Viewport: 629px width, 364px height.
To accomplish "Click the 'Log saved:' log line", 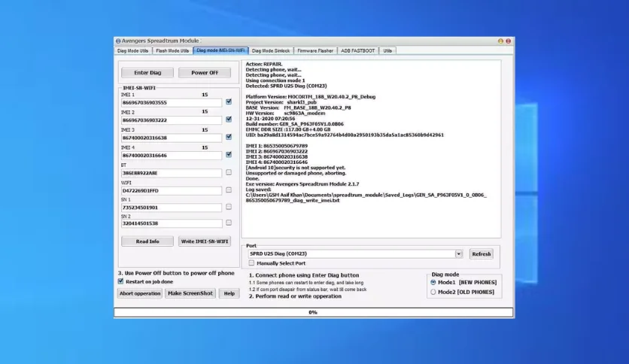I will (258, 190).
